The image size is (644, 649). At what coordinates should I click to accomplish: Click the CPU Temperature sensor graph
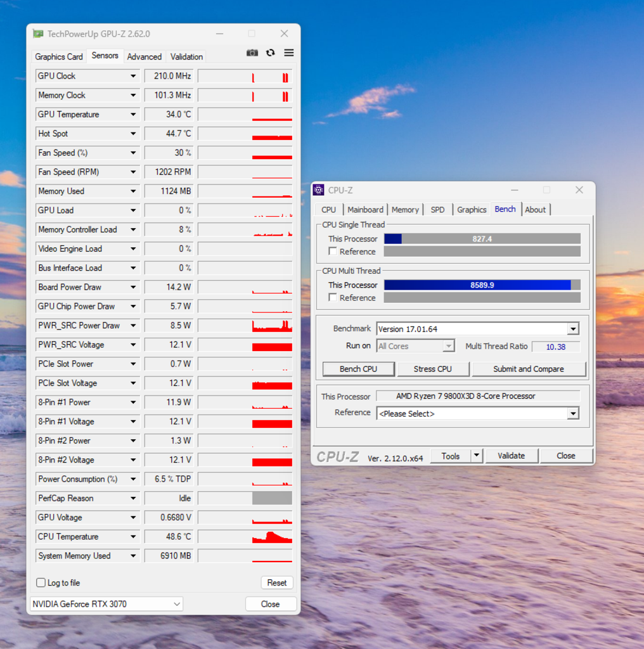tap(245, 537)
